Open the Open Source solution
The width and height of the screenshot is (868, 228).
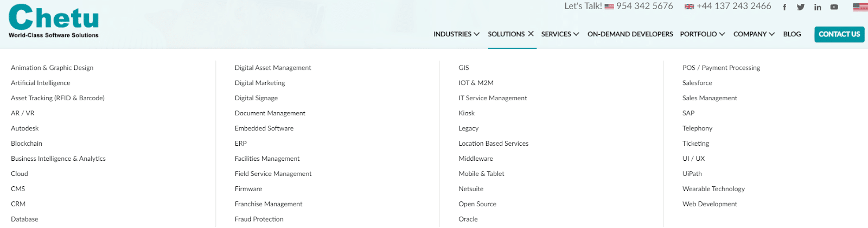coord(477,204)
